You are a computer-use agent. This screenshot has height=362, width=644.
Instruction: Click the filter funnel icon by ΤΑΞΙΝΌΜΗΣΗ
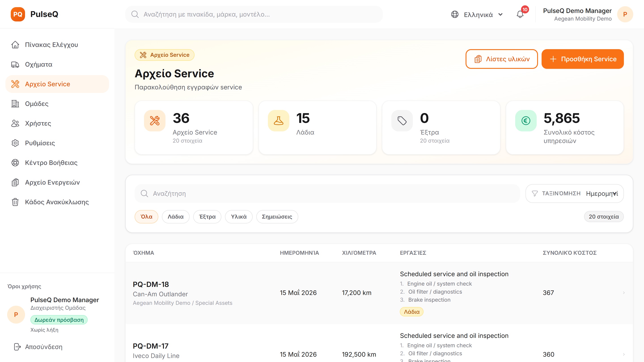pos(534,194)
